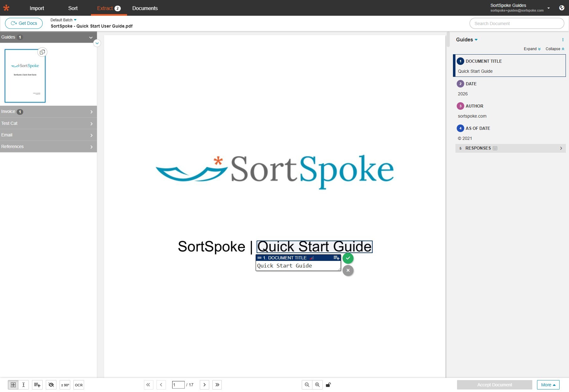Screen dimensions: 569x392
Task: Click the zoom in magnifier icon
Action: (x=317, y=385)
